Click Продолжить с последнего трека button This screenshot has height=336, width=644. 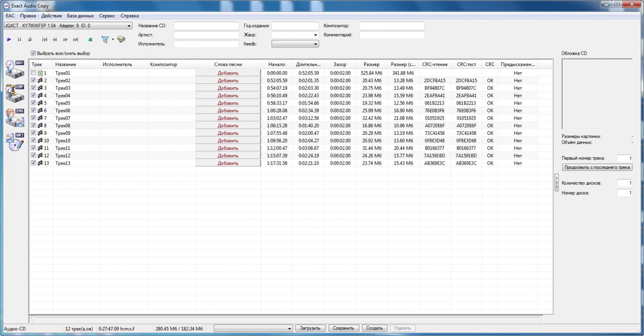(x=597, y=167)
